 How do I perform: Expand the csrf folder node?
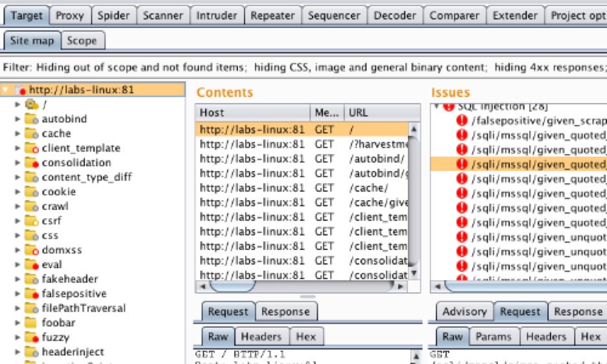click(x=18, y=221)
